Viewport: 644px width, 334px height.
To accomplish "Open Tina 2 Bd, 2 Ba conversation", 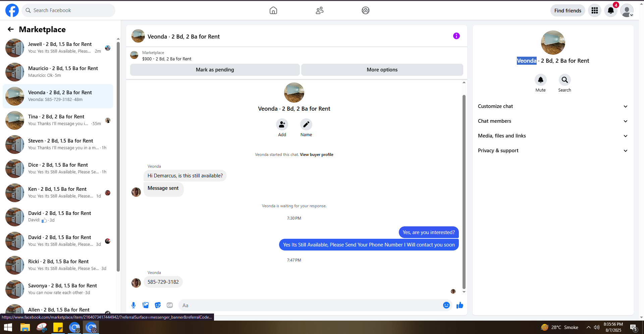I will tap(58, 120).
